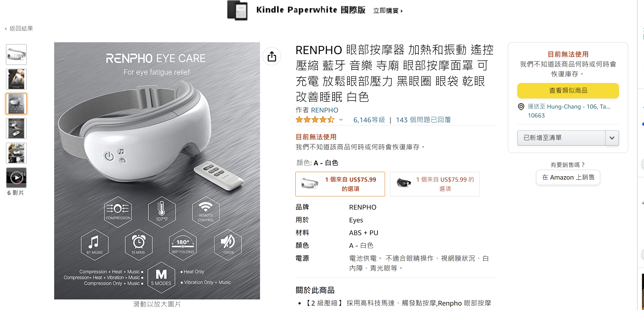
Task: Click the share icon beside product image
Action: (x=272, y=56)
